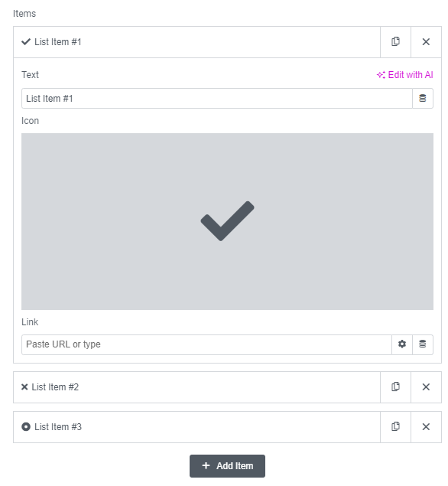Duplicate List Item #3
This screenshot has width=448, height=486.
[x=395, y=427]
